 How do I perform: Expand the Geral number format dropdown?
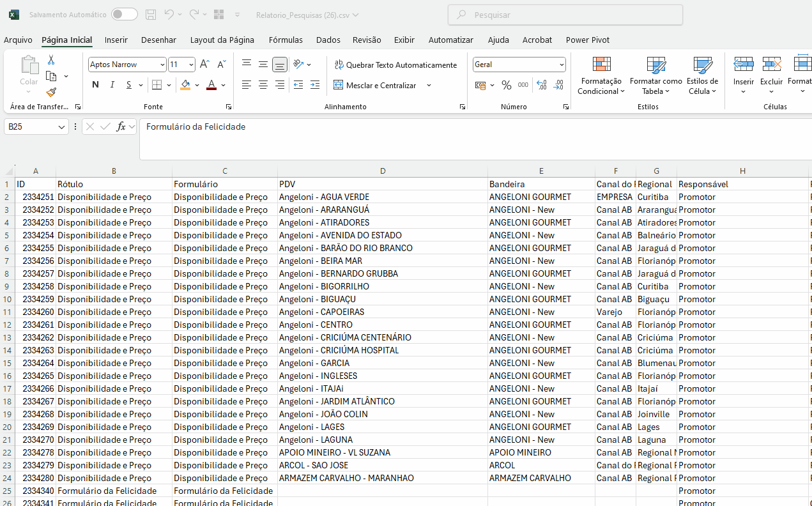pyautogui.click(x=562, y=65)
